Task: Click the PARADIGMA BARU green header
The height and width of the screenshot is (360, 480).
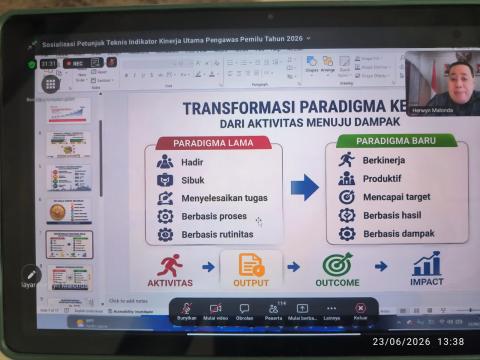Action: click(396, 141)
